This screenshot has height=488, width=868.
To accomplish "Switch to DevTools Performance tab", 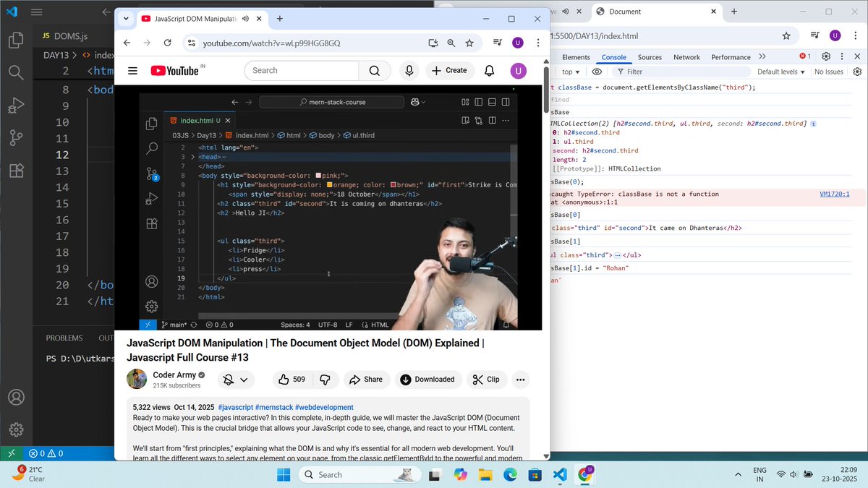I will coord(731,57).
